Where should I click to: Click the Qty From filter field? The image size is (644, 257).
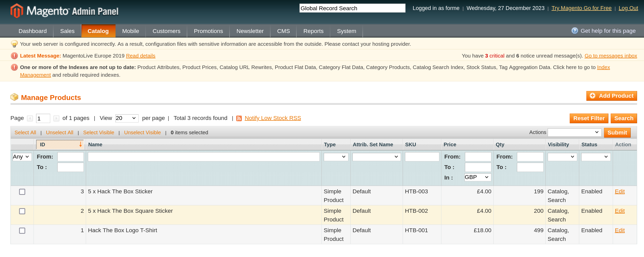coord(530,157)
